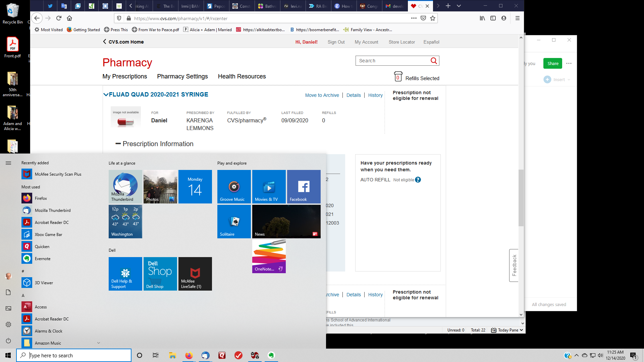Open the Groove Music tile

tap(234, 187)
